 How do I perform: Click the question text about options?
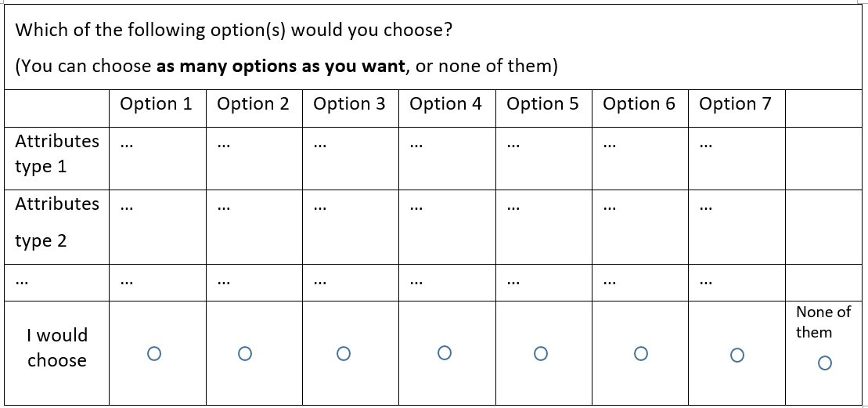(x=233, y=30)
